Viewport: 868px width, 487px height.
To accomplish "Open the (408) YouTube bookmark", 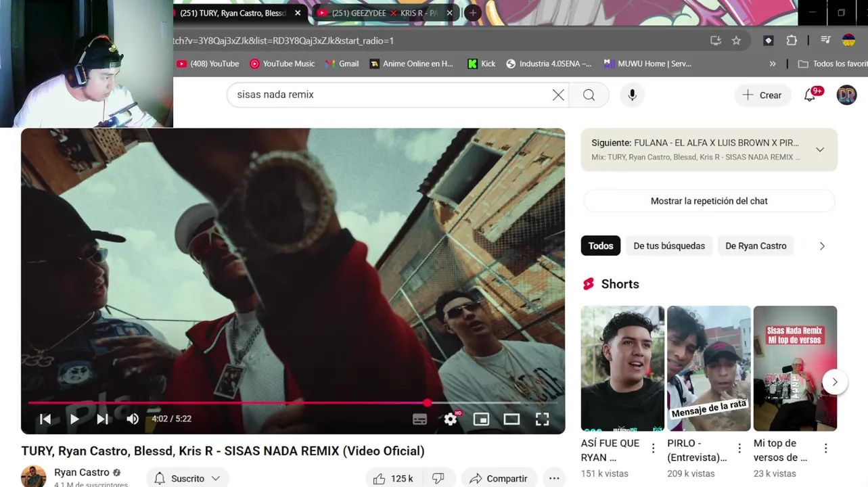I will tap(208, 64).
